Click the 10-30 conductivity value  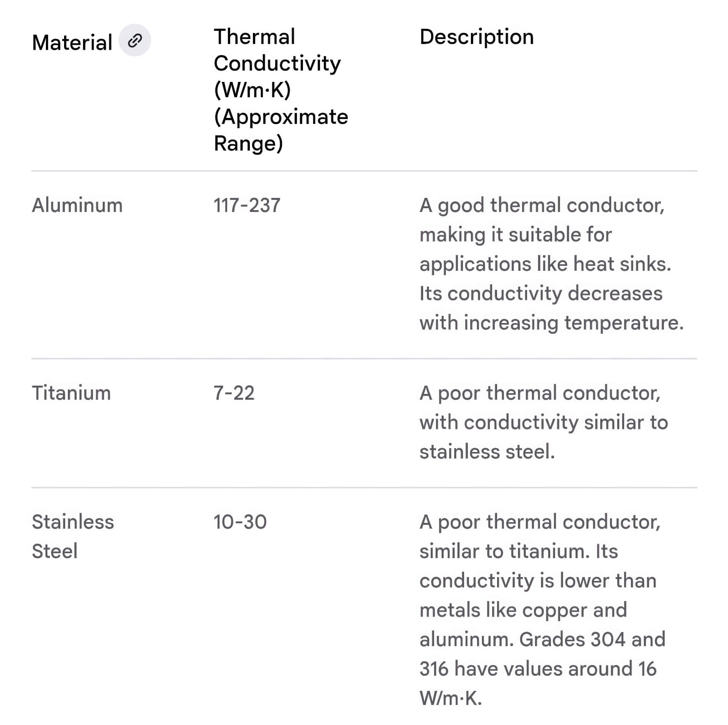point(240,522)
